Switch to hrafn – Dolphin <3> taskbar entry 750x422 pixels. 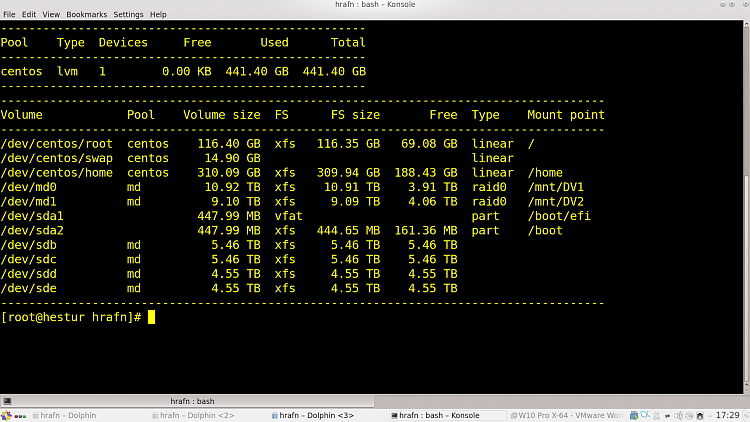pyautogui.click(x=313, y=415)
